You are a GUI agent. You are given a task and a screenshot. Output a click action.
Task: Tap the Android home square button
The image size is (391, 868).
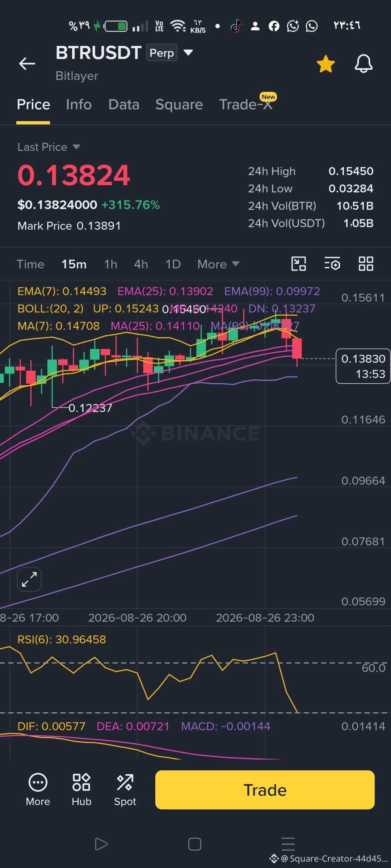(195, 844)
